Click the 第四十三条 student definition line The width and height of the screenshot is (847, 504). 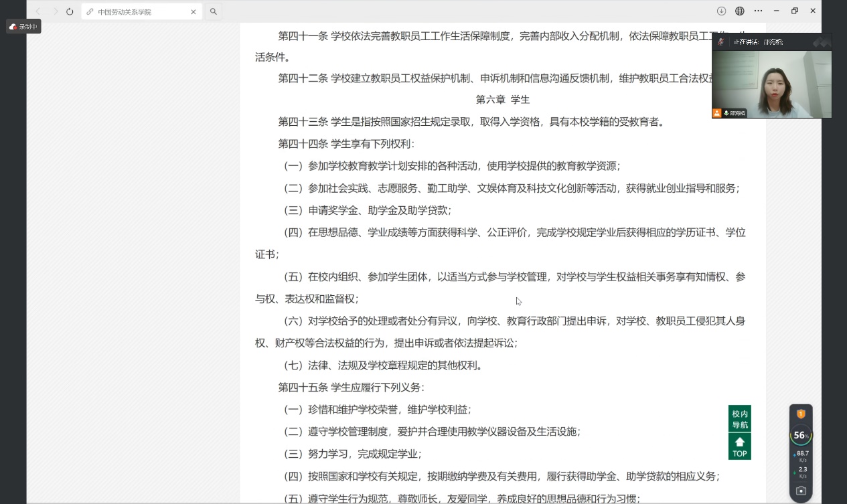tap(471, 122)
